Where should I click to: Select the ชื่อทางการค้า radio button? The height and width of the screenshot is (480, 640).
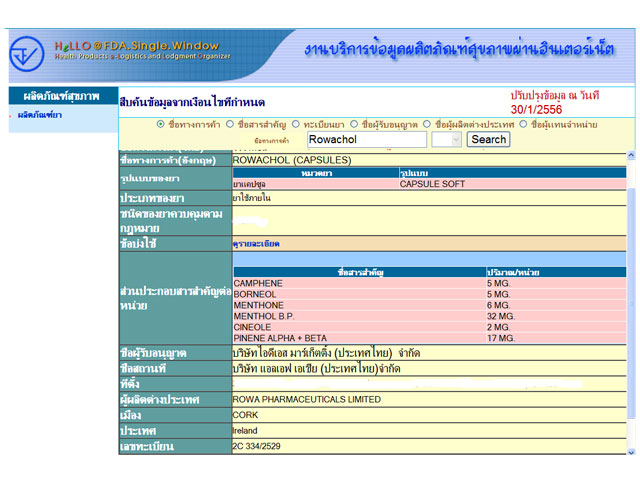(x=160, y=124)
